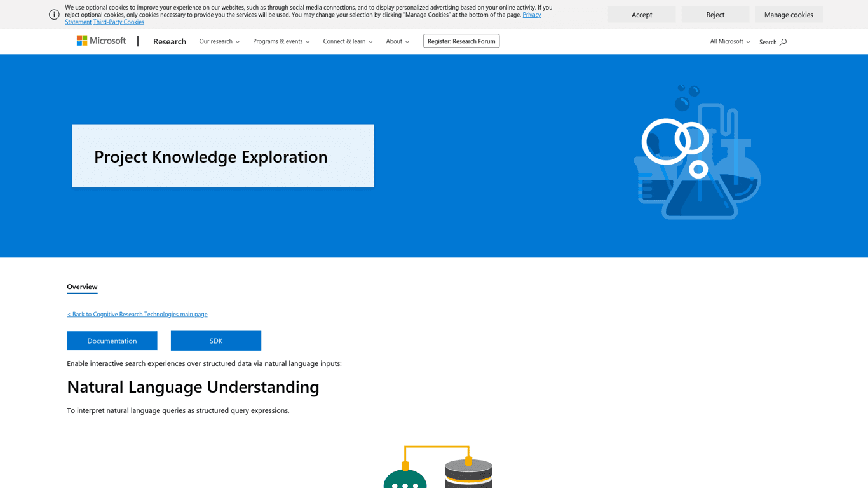Screen dimensions: 868x488
Task: Click the four-square Microsoft logo icon
Action: coord(81,40)
